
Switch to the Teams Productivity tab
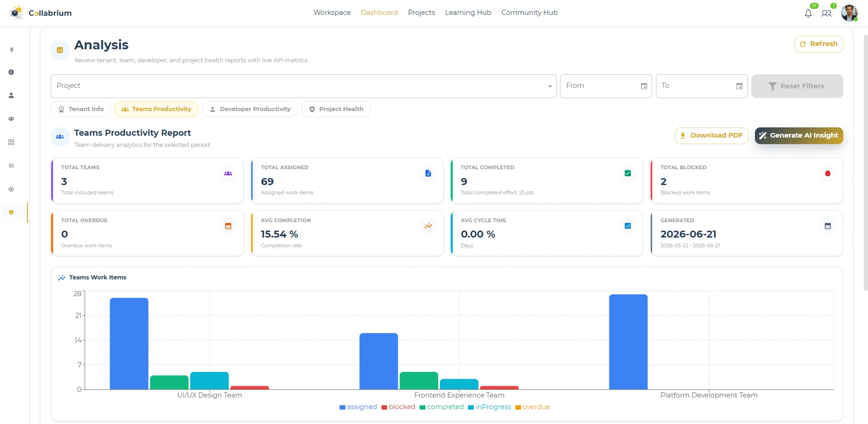(156, 109)
